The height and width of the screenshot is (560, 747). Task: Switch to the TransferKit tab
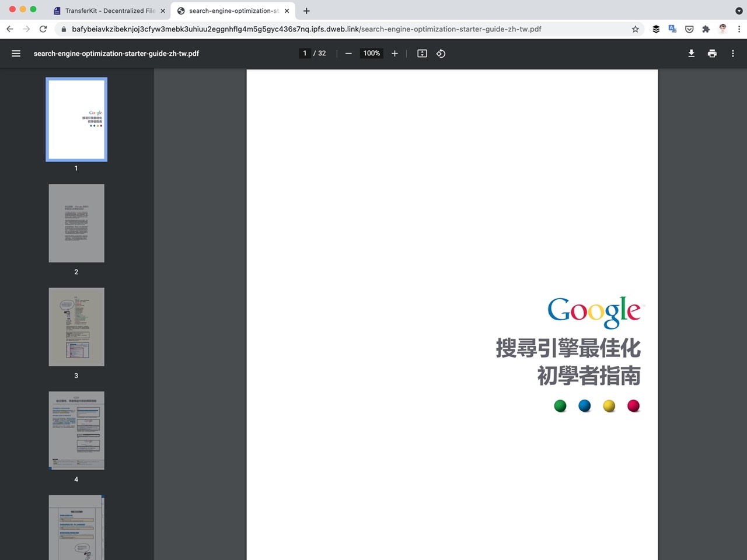pos(109,10)
